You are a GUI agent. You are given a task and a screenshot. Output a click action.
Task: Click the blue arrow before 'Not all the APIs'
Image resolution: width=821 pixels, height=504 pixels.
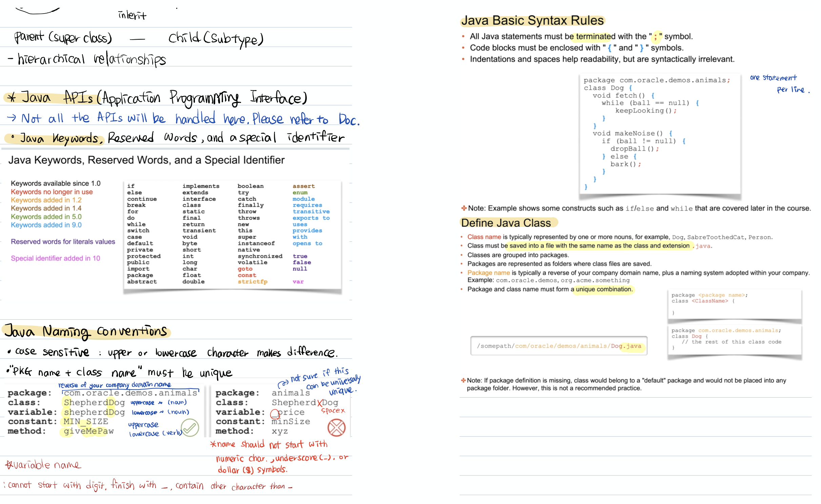12,118
